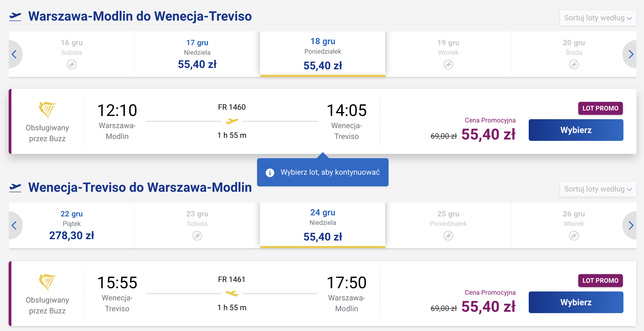Click Wybierz for the 12:10 outbound flight
644x331 pixels.
[576, 130]
